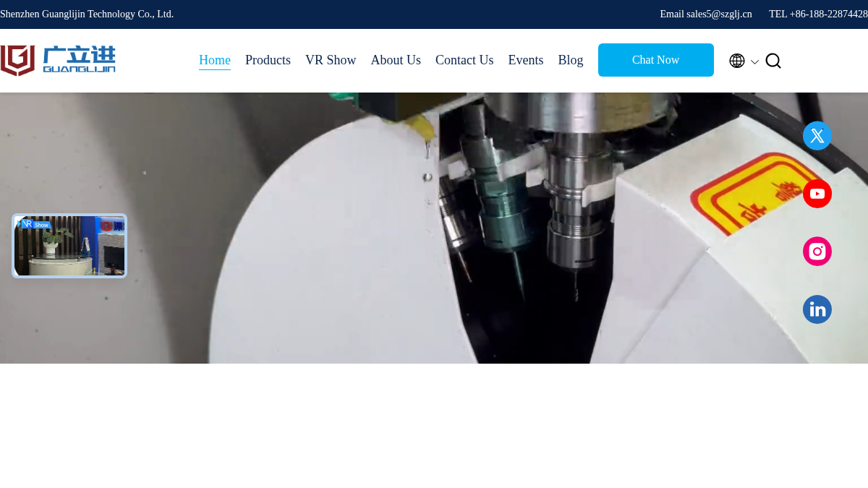Open Contact Us page

[x=464, y=61]
